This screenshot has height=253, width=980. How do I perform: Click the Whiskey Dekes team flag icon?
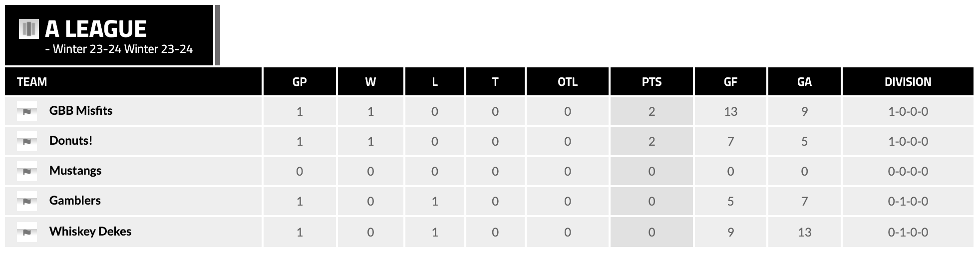coord(27,232)
